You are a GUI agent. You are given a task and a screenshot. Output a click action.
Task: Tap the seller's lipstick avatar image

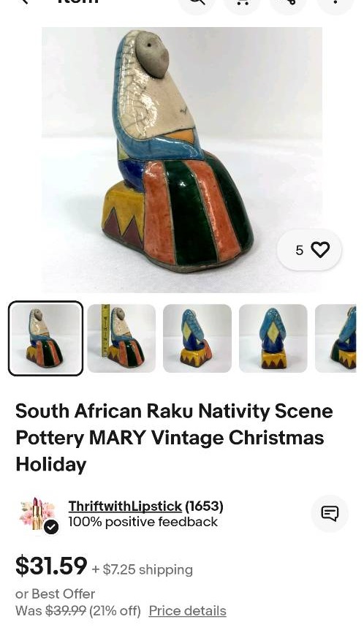coord(37,515)
